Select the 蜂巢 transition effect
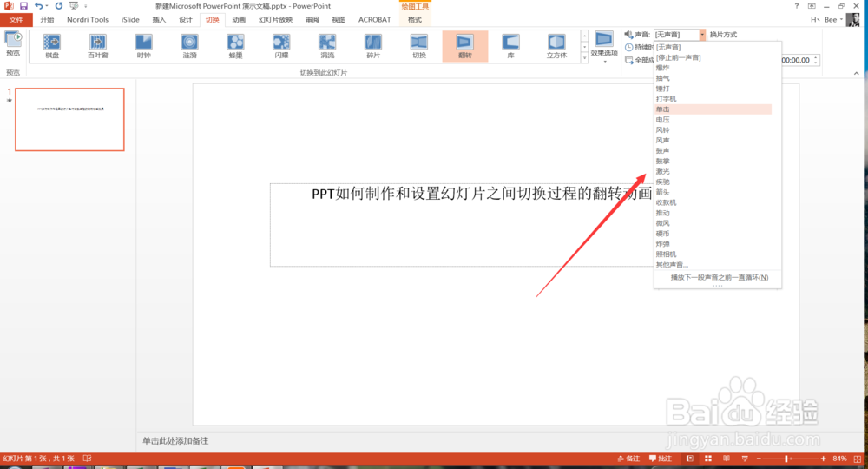Viewport: 868px width, 469px height. coord(236,46)
